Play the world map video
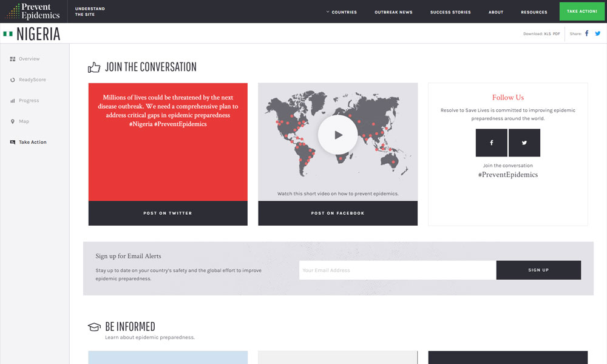 click(337, 135)
